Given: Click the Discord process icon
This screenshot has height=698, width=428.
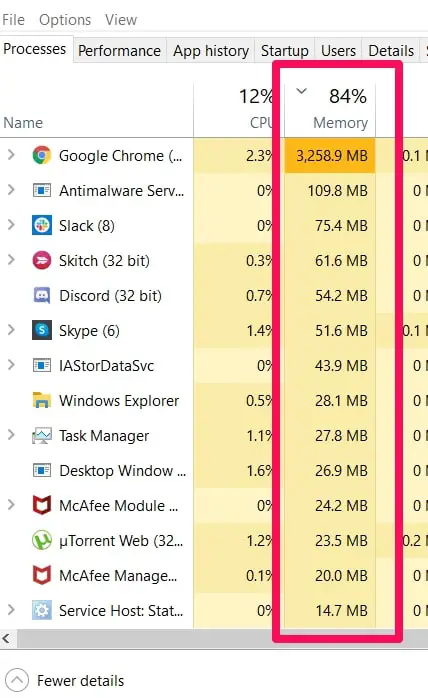Looking at the screenshot, I should click(x=42, y=295).
